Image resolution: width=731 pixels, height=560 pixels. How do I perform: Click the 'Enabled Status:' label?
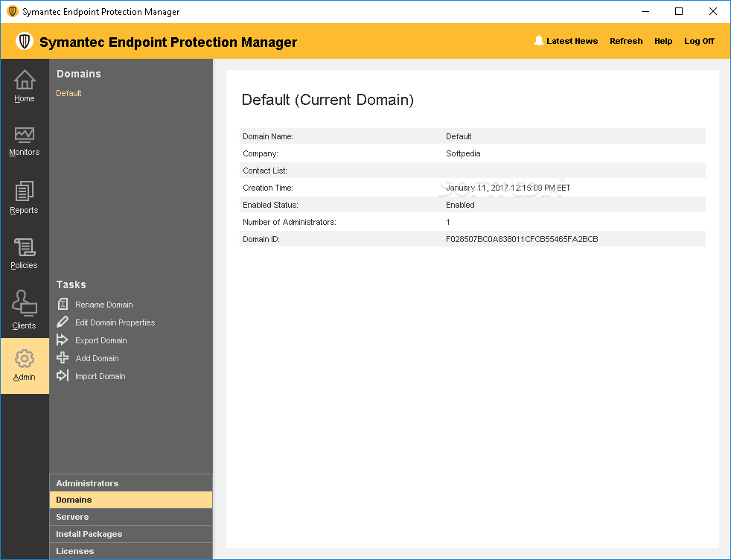coord(270,205)
